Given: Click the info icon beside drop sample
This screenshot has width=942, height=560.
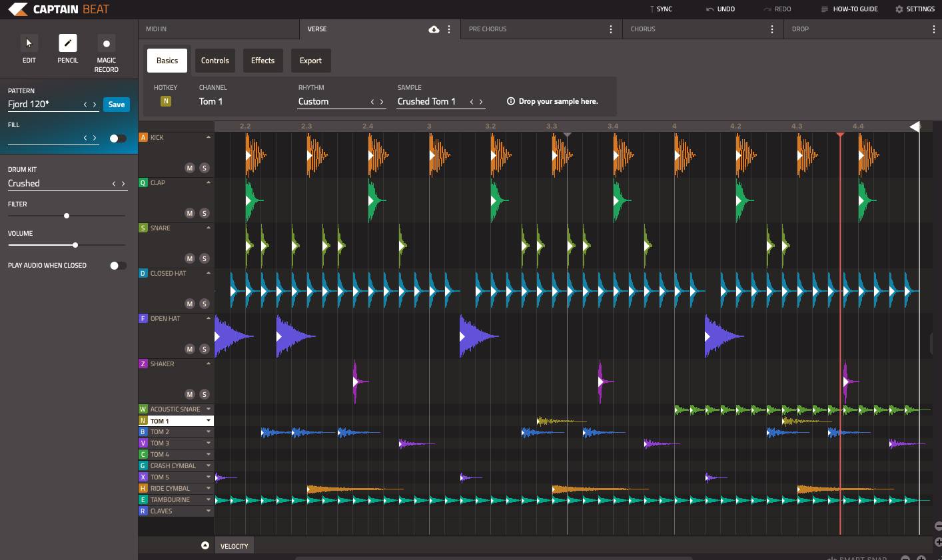Looking at the screenshot, I should 511,101.
